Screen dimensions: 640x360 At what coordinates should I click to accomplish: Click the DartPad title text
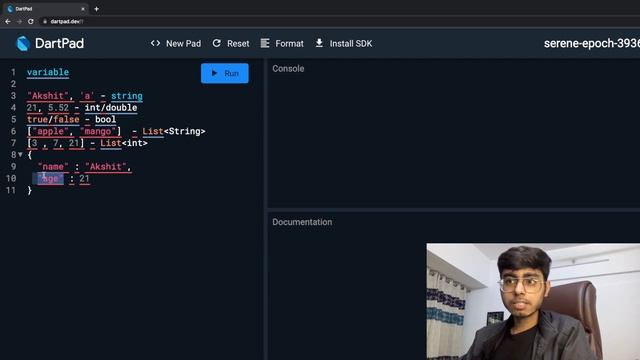click(x=60, y=43)
